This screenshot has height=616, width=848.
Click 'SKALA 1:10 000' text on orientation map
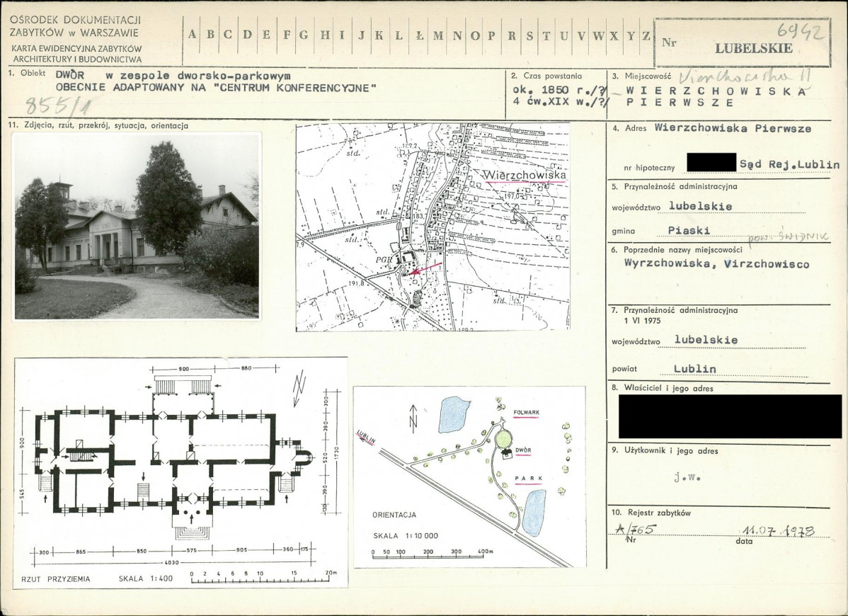click(x=406, y=536)
